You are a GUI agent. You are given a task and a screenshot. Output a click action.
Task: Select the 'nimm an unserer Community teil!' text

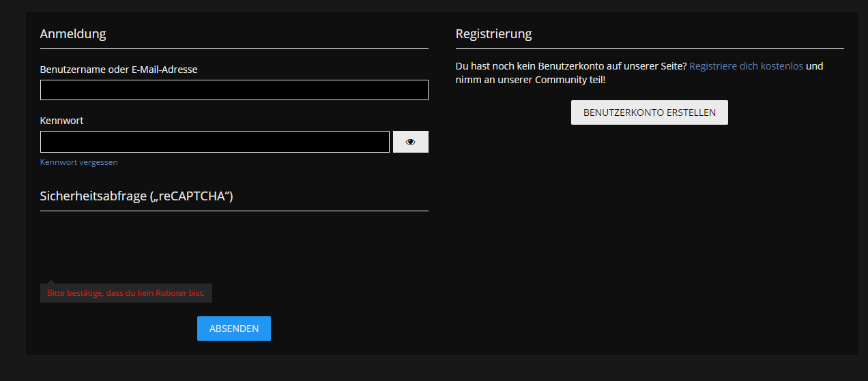pos(530,80)
